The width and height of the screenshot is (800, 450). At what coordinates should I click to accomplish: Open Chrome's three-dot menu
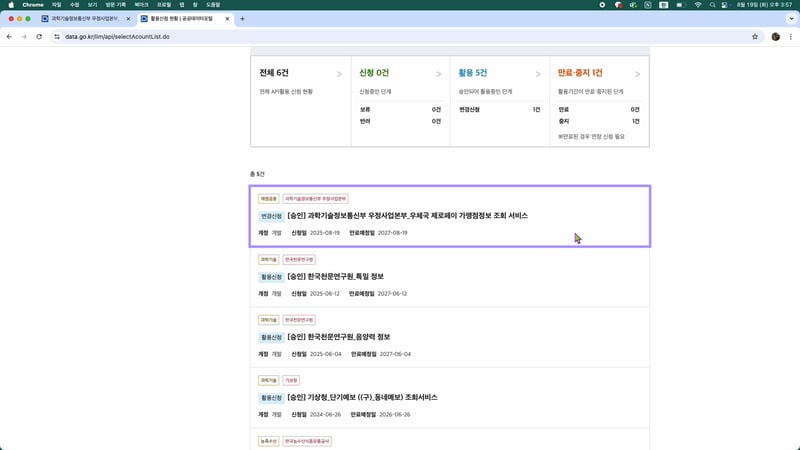tap(791, 37)
